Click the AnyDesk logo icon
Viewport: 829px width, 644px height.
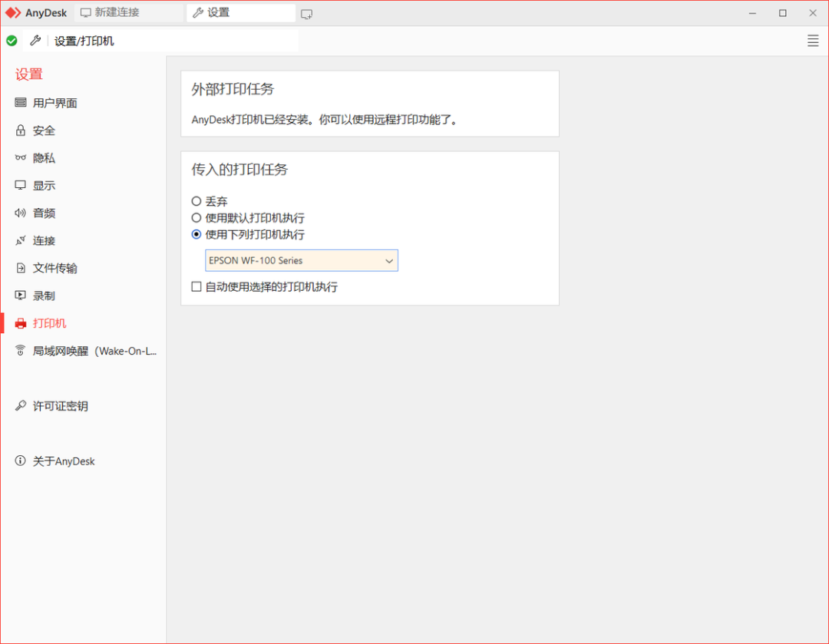[x=13, y=13]
